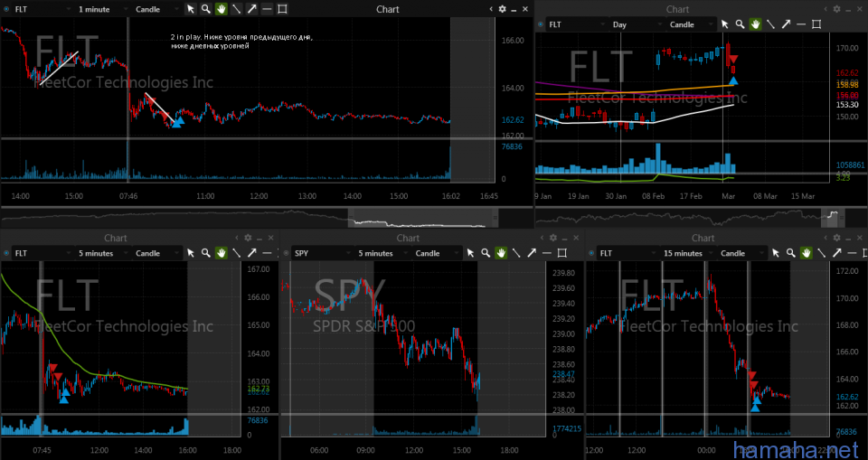Open the FLT symbol dropdown in the 1 minute chart
Viewport: 868px width, 460px height.
(x=42, y=9)
